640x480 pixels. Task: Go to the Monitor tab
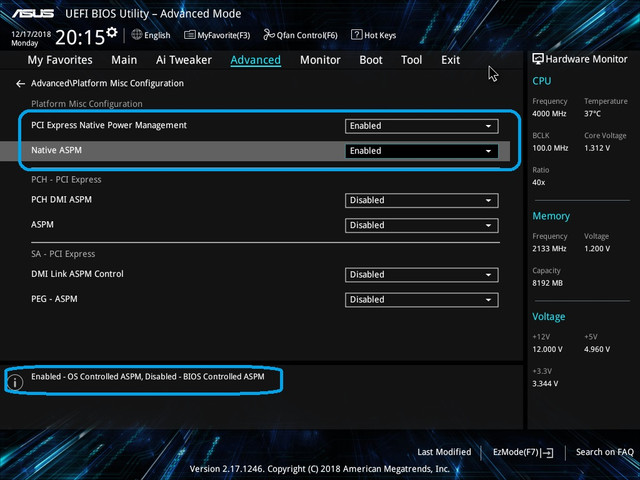320,60
